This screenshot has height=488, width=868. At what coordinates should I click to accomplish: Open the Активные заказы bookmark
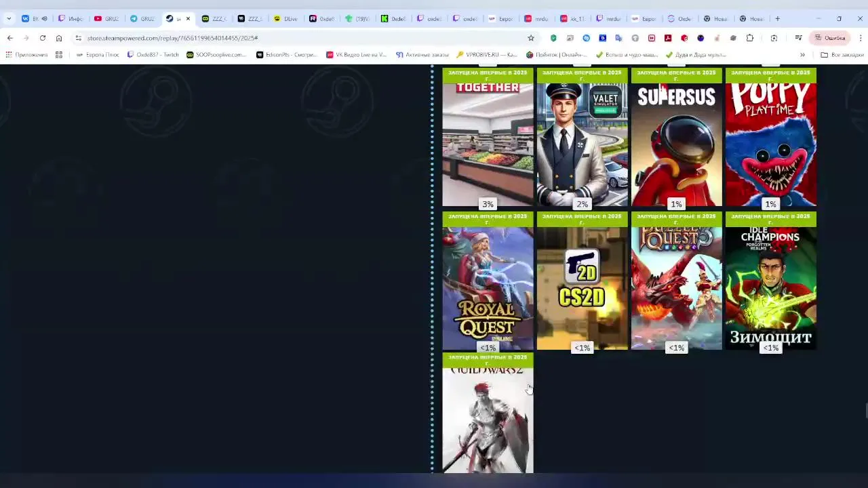pos(422,55)
